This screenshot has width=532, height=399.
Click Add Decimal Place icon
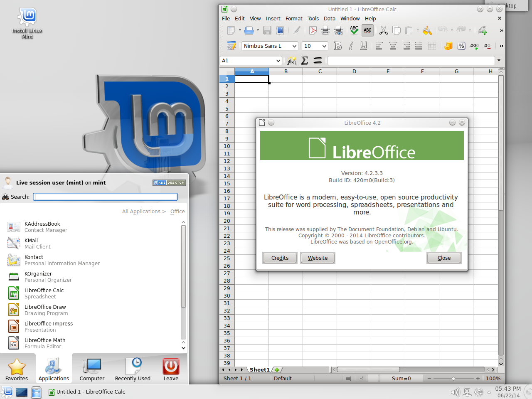tap(474, 46)
